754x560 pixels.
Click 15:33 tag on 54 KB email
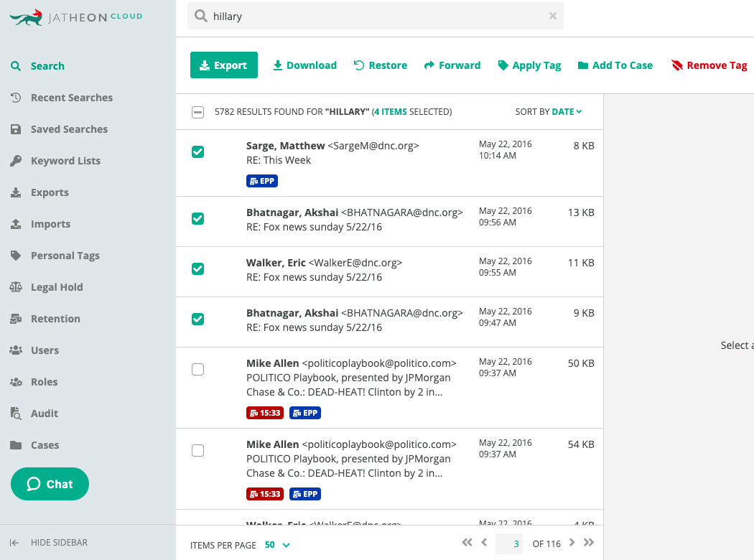tap(265, 494)
